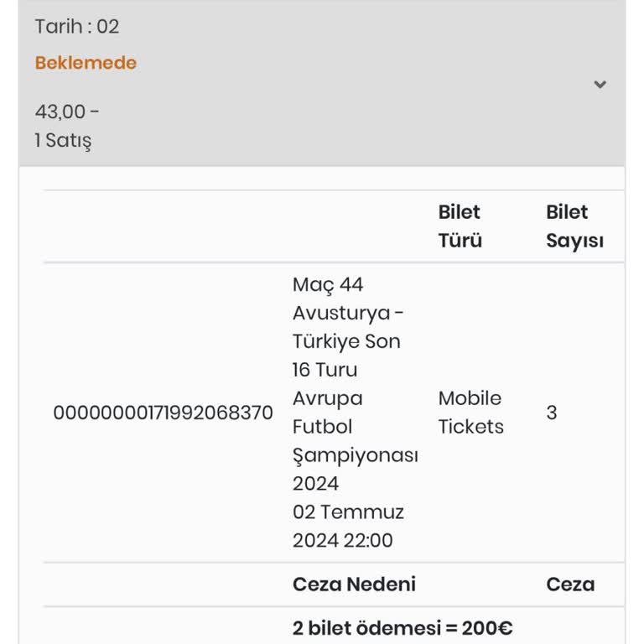Screen dimensions: 644x644
Task: Click the Bilet Türü column header
Action: click(x=460, y=226)
